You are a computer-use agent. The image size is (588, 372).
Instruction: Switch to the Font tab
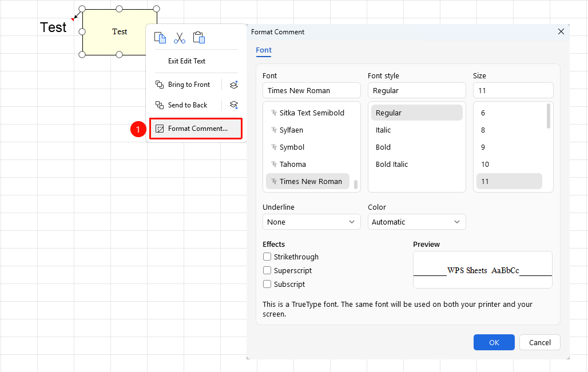pos(264,50)
